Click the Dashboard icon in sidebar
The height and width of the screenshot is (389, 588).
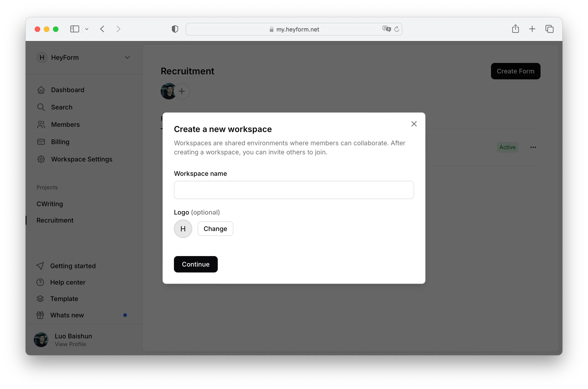click(41, 89)
